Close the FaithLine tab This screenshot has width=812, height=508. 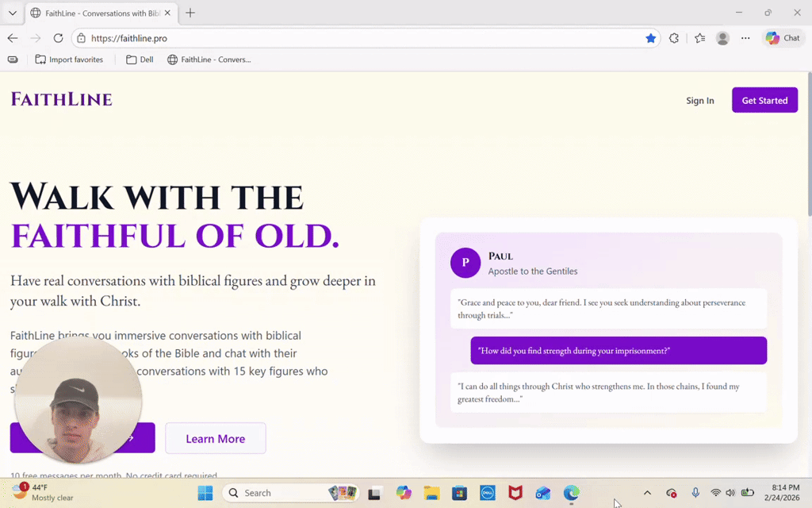click(x=167, y=13)
